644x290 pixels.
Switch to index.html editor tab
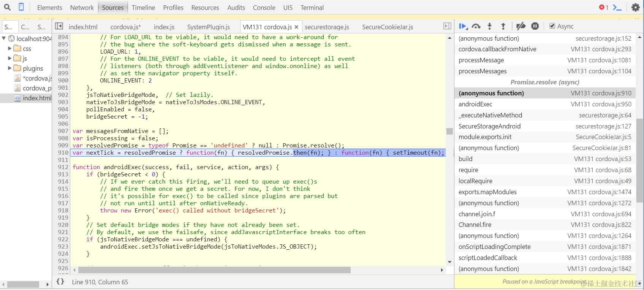[x=83, y=27]
